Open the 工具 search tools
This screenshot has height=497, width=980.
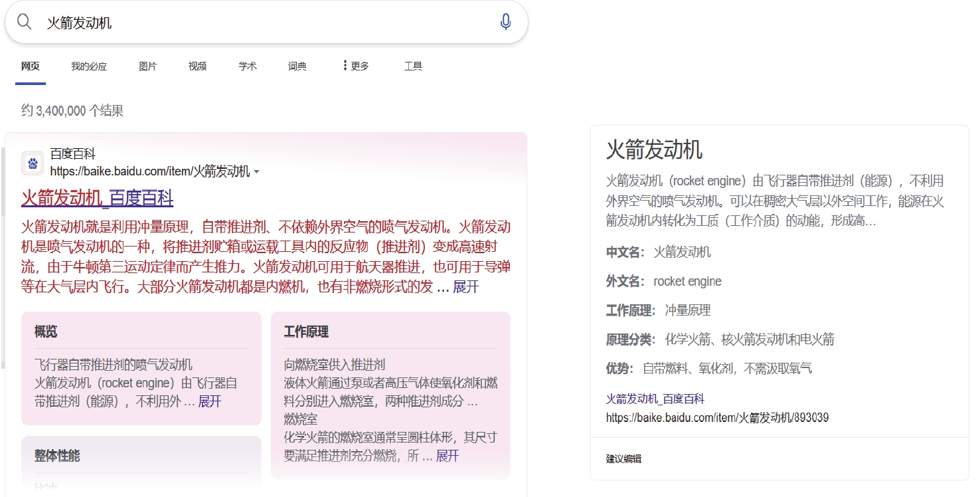[x=413, y=66]
